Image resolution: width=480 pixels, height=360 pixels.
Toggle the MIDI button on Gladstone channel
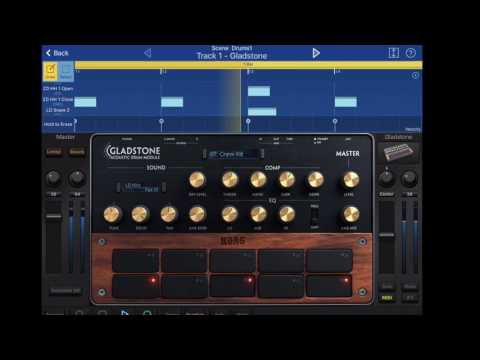pos(387,298)
